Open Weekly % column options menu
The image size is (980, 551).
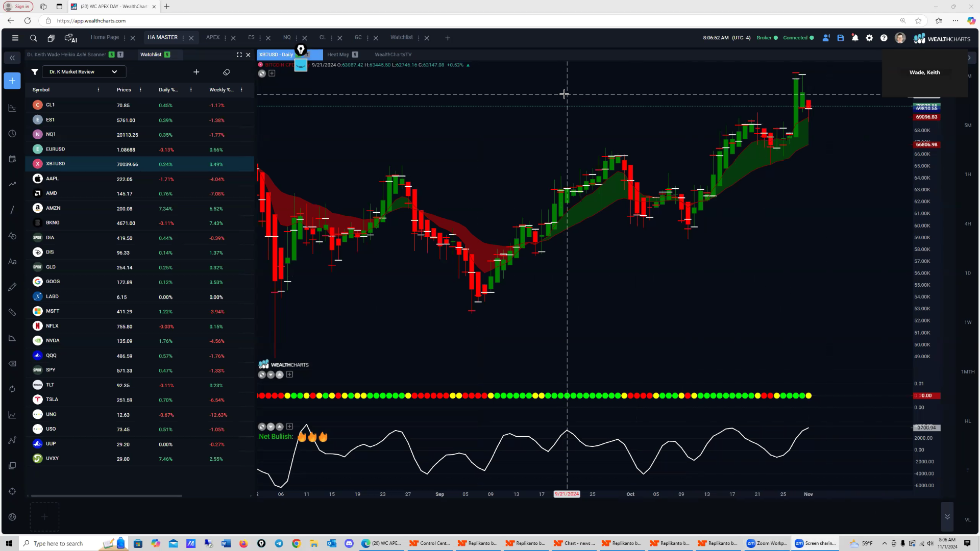pyautogui.click(x=241, y=90)
